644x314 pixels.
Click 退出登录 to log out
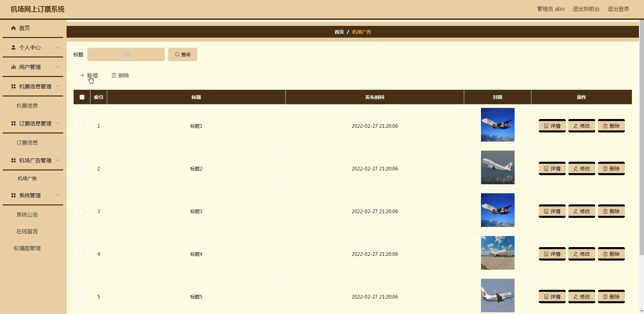pyautogui.click(x=618, y=9)
